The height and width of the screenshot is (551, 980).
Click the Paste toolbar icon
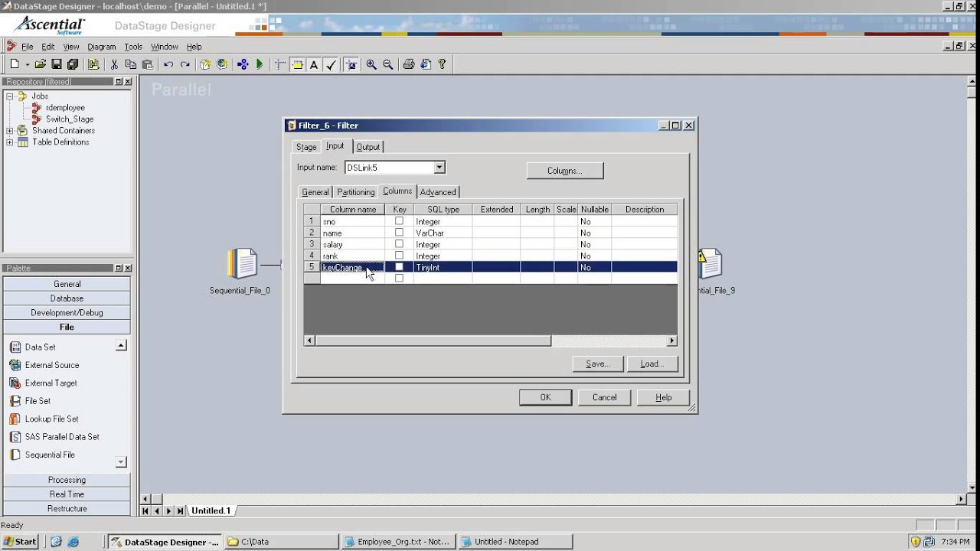click(148, 65)
